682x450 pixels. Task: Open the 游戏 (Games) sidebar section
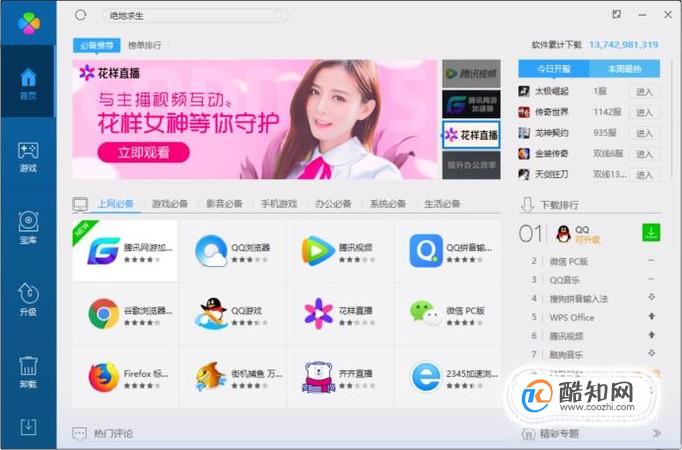click(x=27, y=155)
